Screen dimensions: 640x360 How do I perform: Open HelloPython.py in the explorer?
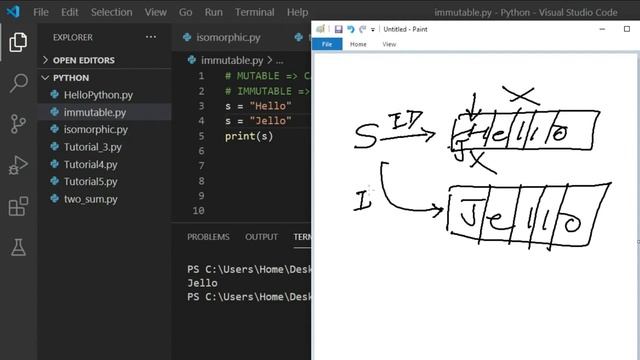98,95
